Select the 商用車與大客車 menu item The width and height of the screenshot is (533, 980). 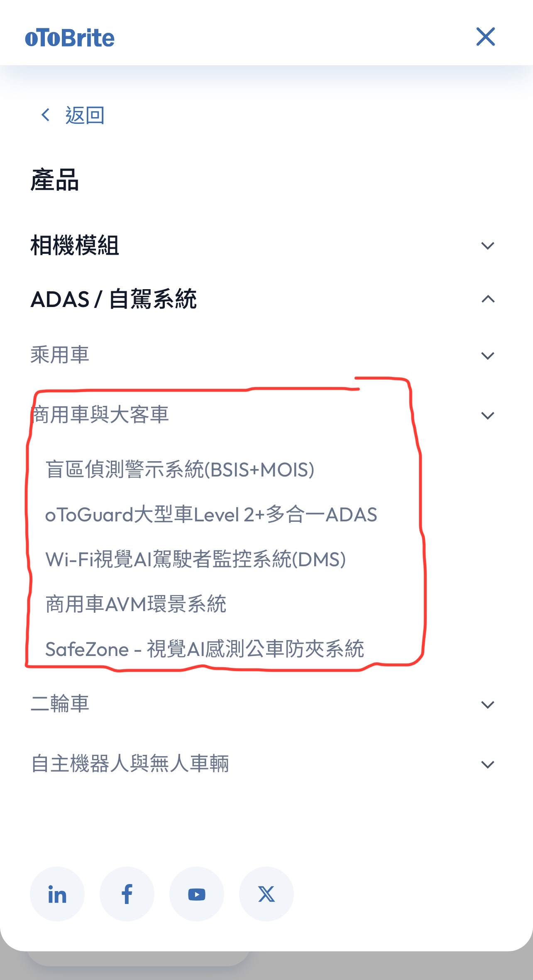[100, 415]
